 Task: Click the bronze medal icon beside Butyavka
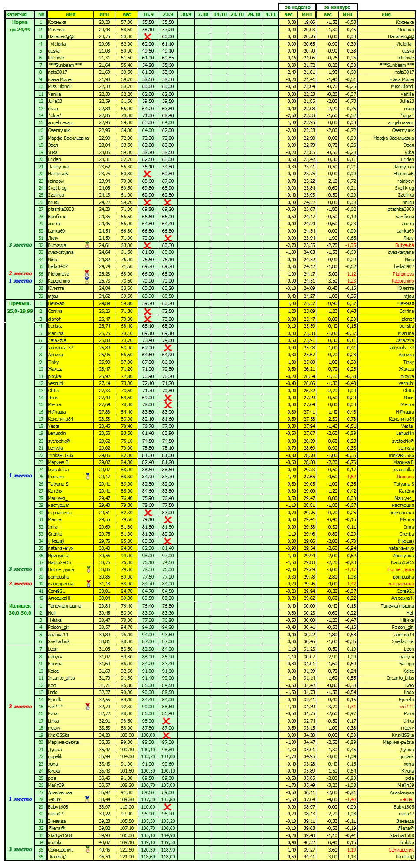tap(87, 245)
